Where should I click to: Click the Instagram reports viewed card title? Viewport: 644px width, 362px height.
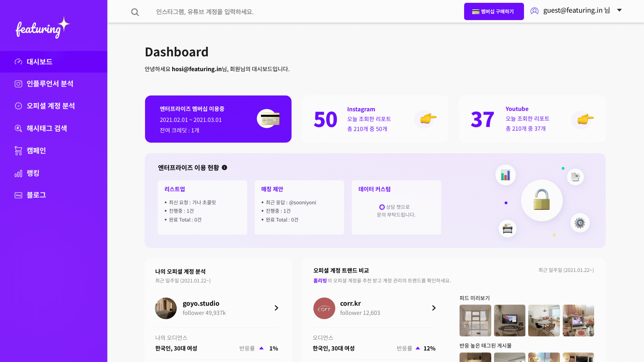click(x=361, y=110)
